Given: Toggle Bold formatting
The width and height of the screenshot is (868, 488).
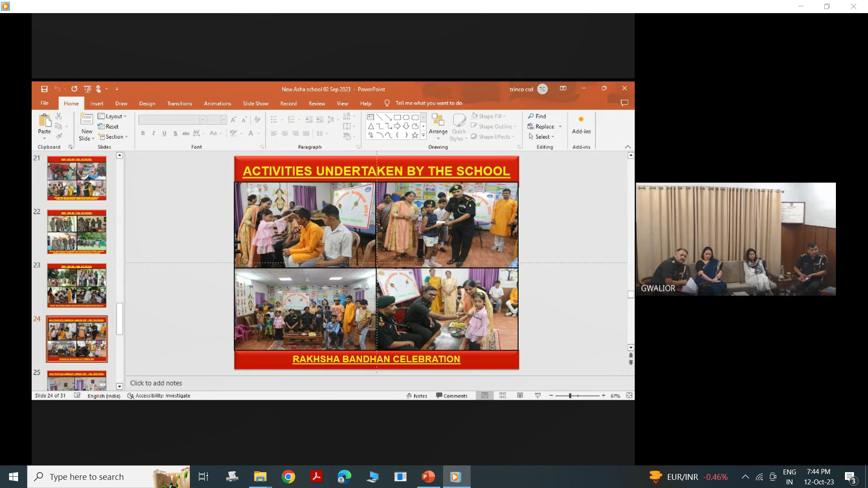Looking at the screenshot, I should tap(143, 133).
